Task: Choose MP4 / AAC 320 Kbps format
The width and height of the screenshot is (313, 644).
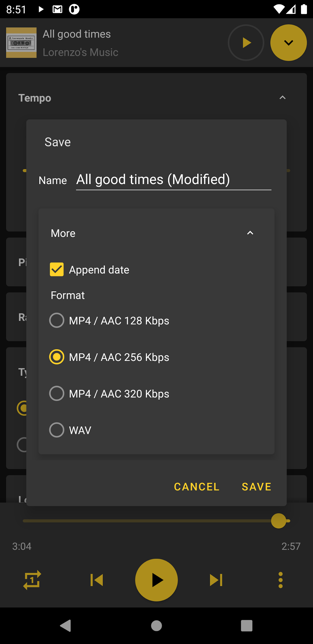Action: tap(57, 393)
